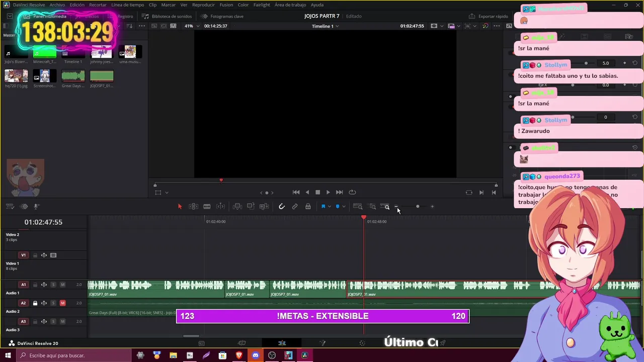
Task: Switch to the Edit page icon
Action: (282, 343)
